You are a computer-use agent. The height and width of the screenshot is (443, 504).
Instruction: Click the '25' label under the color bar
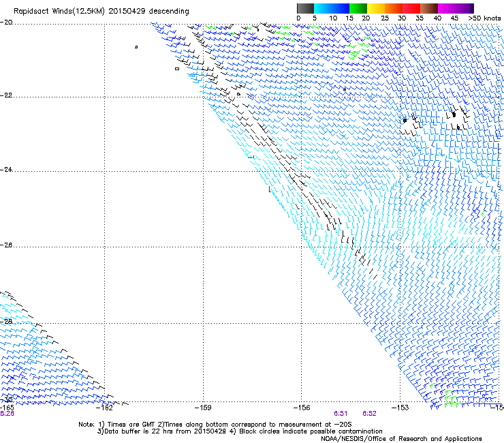point(385,18)
